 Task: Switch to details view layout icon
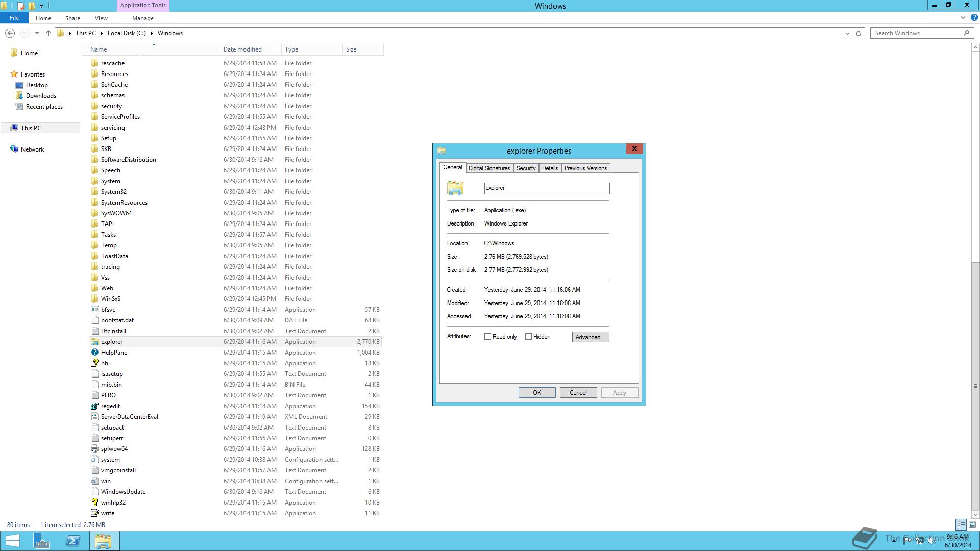click(961, 524)
